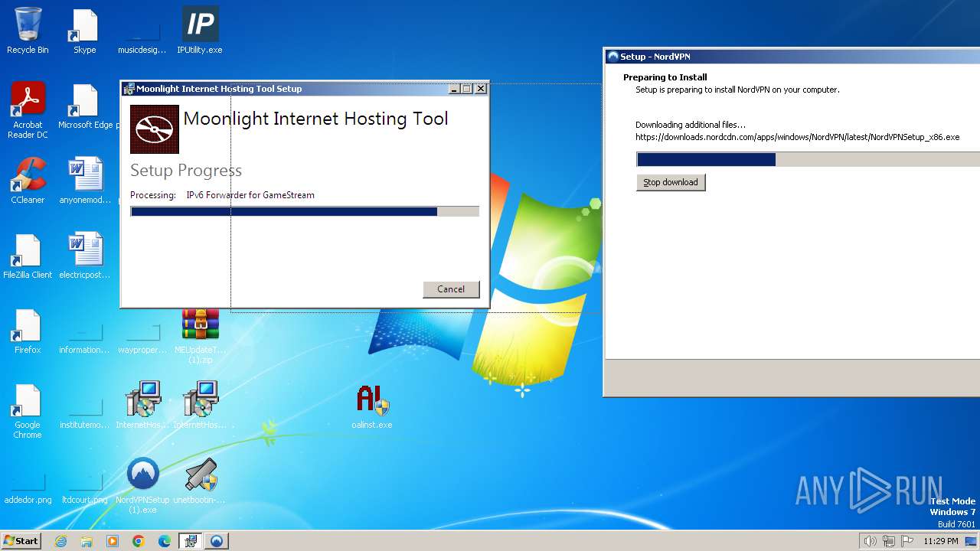The image size is (980, 551).
Task: Run NordVPNSetup (1).exe desktop icon
Action: [x=142, y=486]
